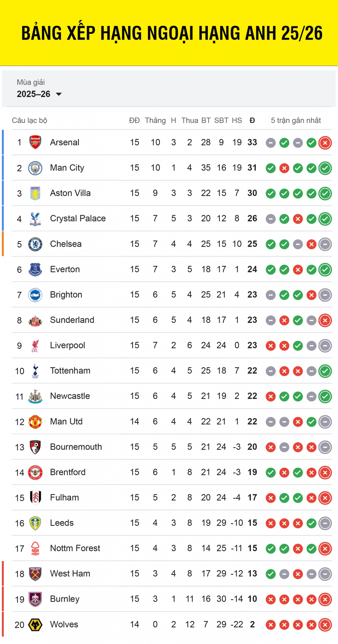Click the 5 trận gần nhất header
Screen dimensions: 338x644
pos(296,121)
